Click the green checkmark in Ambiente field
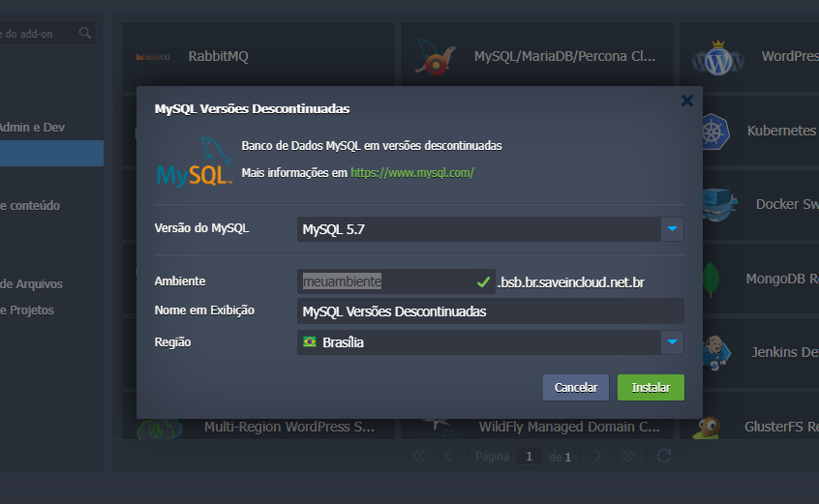Screen dimensions: 819x504 coord(483,282)
